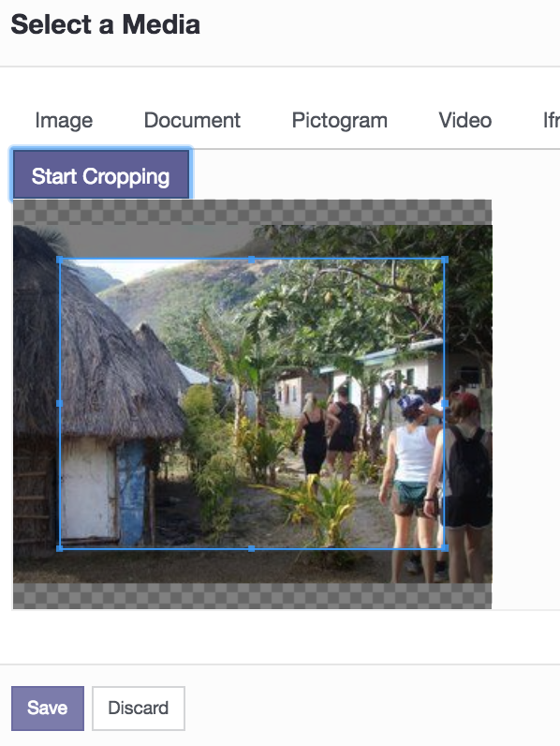The image size is (560, 746).
Task: Click the bottom-left corner crop handle
Action: pos(60,548)
